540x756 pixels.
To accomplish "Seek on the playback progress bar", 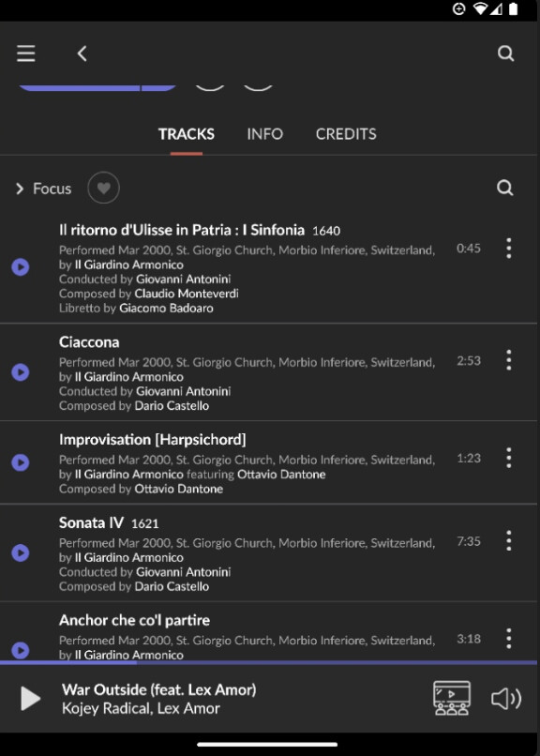I will (x=268, y=662).
